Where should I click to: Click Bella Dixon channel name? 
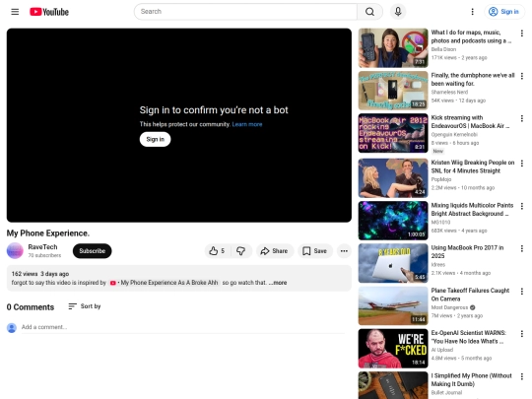[443, 49]
